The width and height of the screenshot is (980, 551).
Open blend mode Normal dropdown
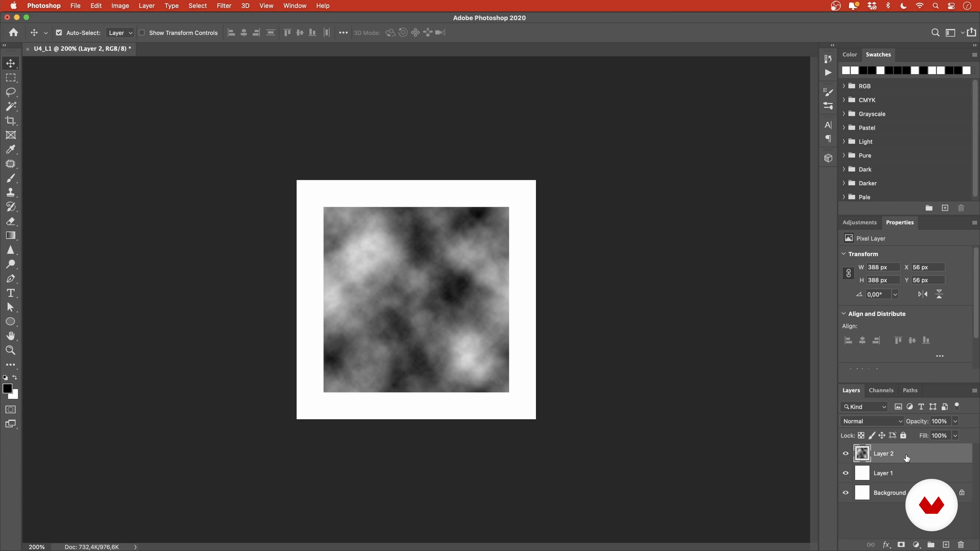[x=872, y=421]
